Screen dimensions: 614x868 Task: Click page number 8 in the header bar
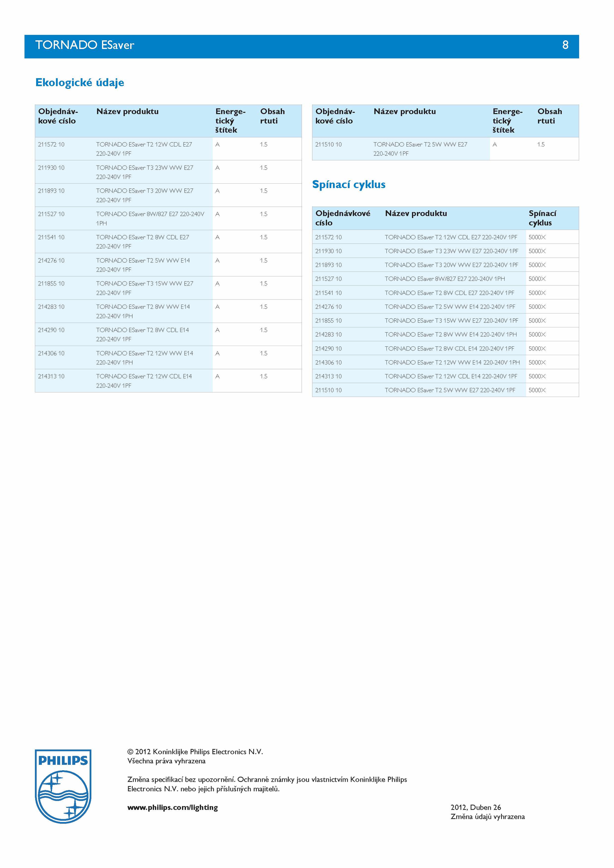(565, 45)
